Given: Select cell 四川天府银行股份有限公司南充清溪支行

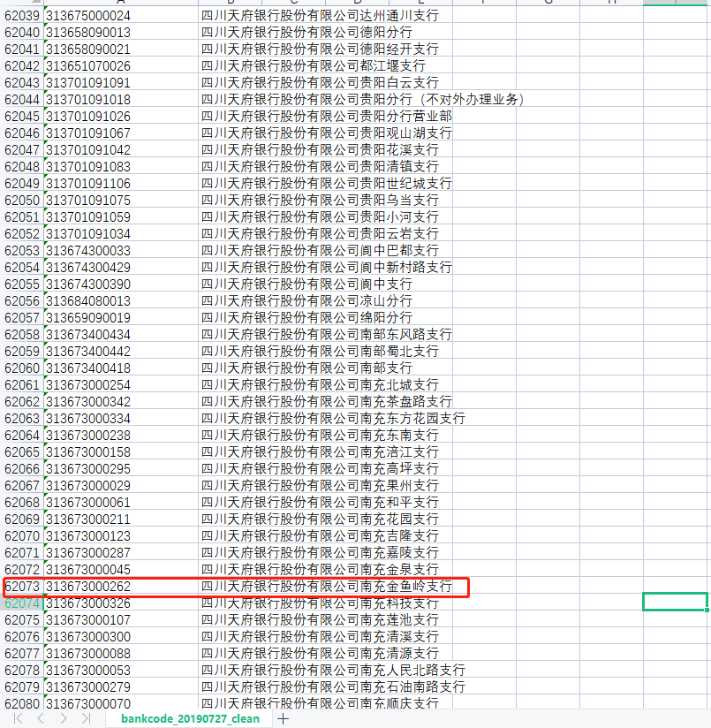Looking at the screenshot, I should [320, 636].
